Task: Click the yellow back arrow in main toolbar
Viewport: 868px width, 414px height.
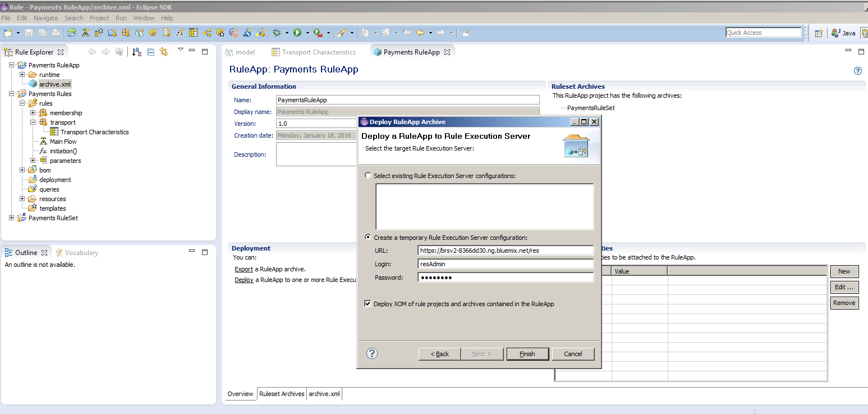Action: coord(420,33)
